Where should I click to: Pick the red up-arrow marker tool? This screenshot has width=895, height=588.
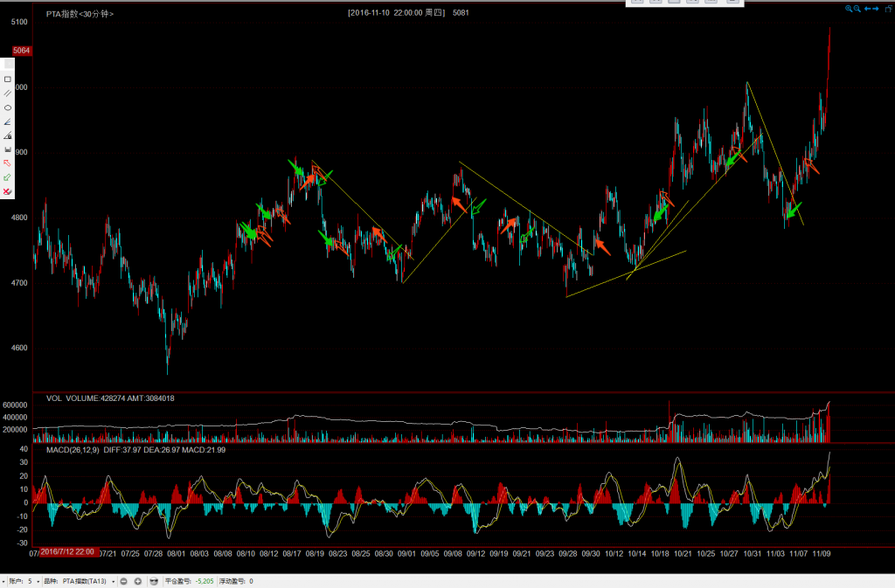8,163
